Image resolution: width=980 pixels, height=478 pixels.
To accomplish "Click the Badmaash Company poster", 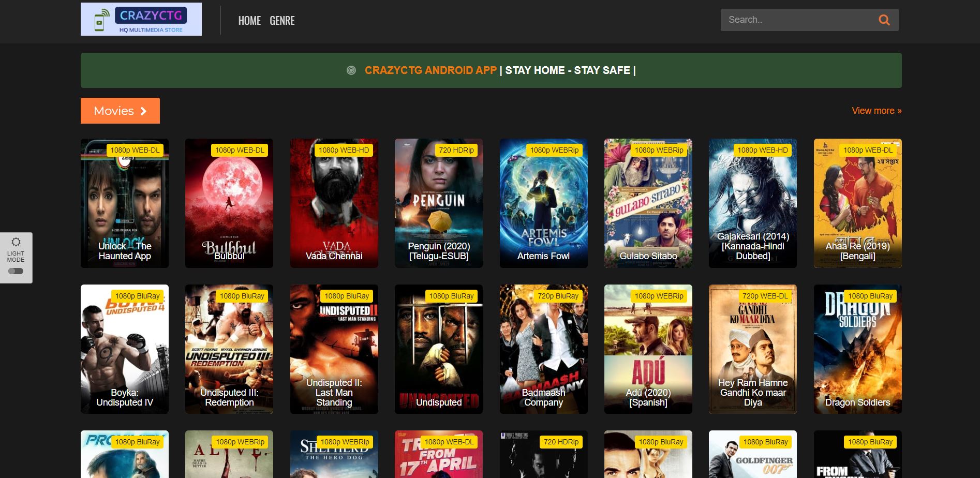I will tap(543, 349).
